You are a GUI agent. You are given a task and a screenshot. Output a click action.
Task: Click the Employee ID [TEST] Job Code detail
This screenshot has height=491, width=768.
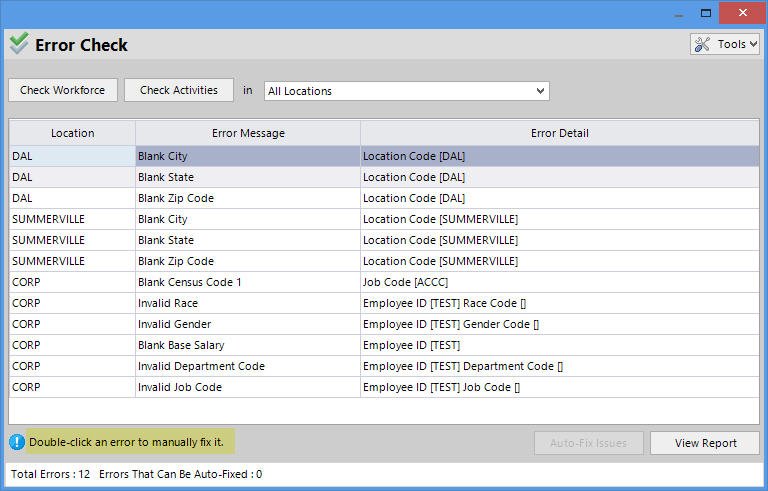click(560, 387)
